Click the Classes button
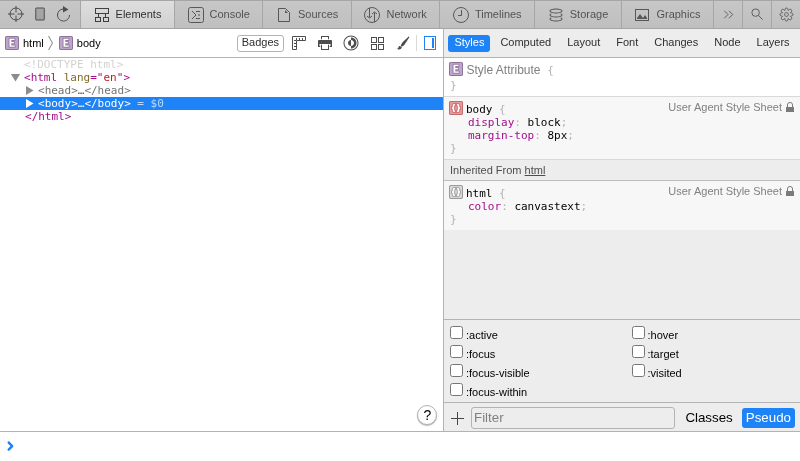Image resolution: width=800 pixels, height=461 pixels. click(708, 418)
